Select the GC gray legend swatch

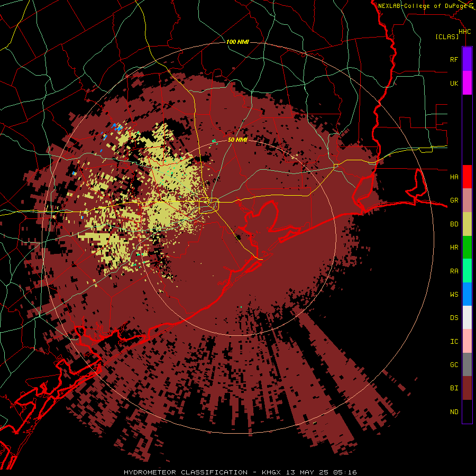(x=467, y=364)
